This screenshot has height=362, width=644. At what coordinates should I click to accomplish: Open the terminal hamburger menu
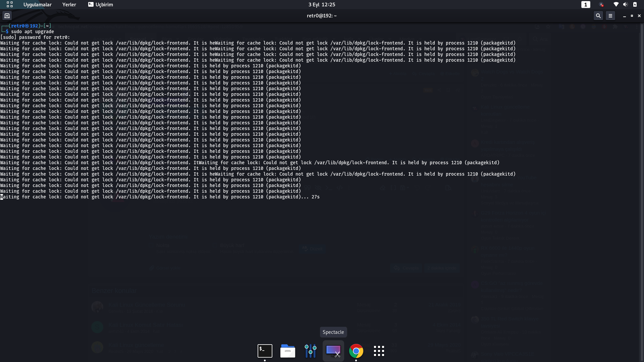(610, 16)
